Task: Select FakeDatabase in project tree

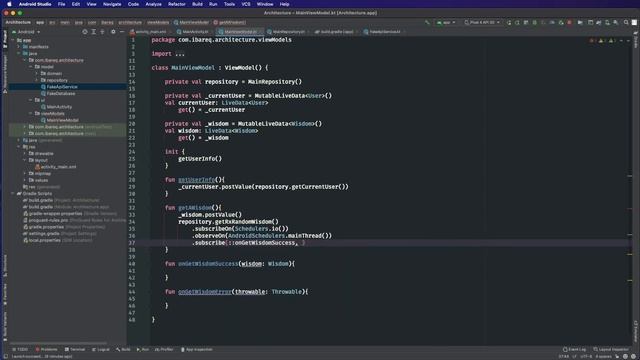Action: 60,93
